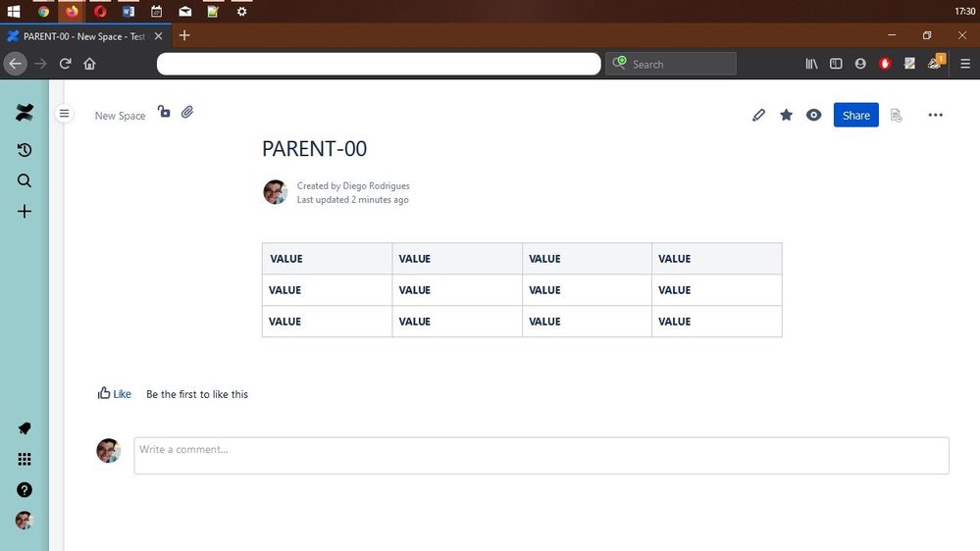Image resolution: width=980 pixels, height=551 pixels.
Task: Open notifications in the sidebar
Action: pyautogui.click(x=25, y=428)
